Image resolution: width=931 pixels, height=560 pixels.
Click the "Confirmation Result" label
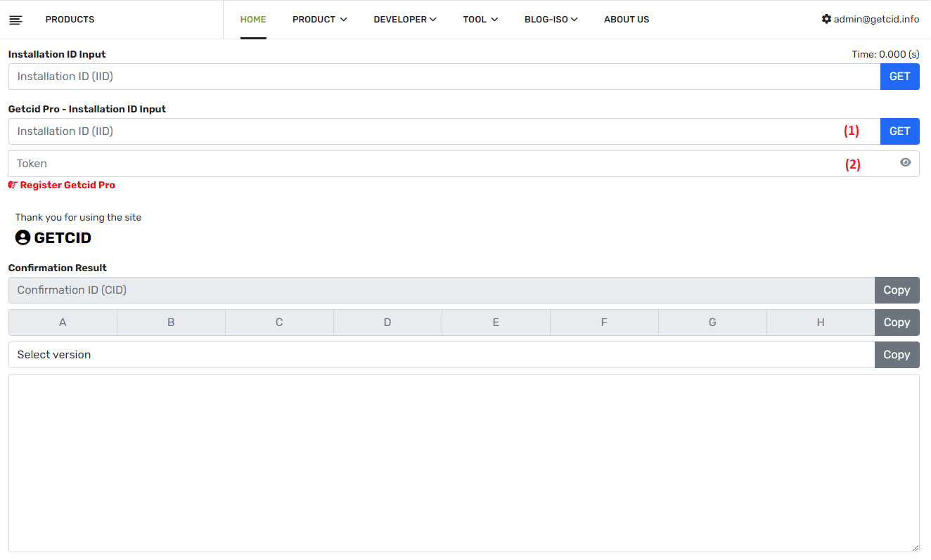coord(58,268)
